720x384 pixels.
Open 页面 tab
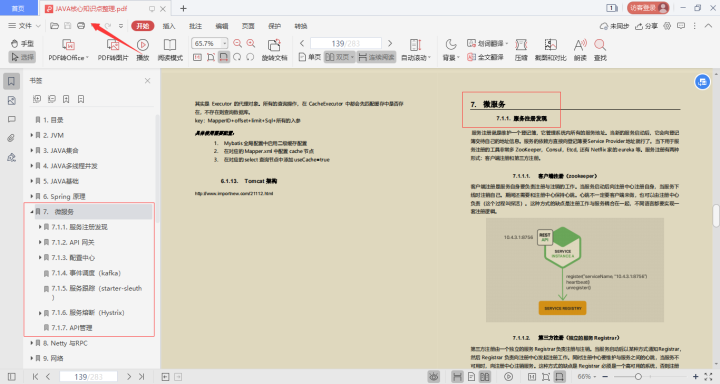[248, 26]
